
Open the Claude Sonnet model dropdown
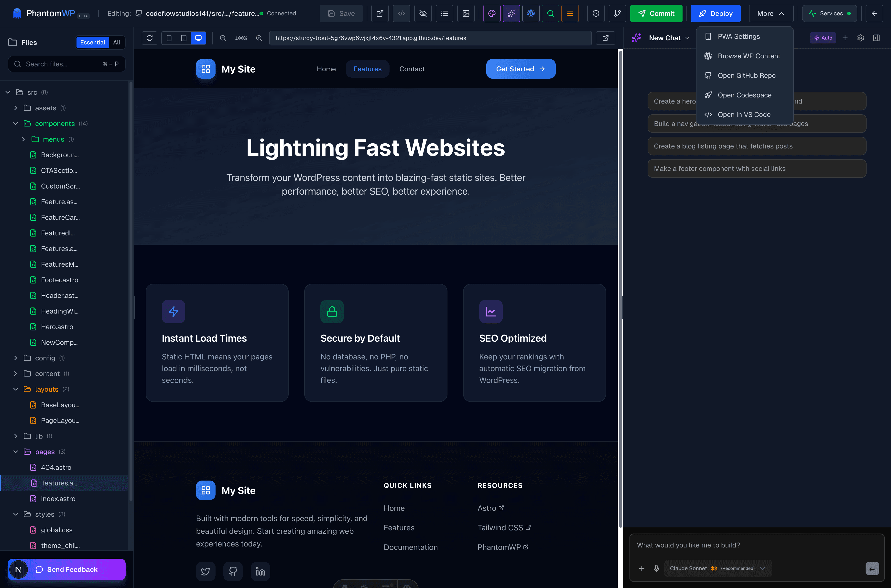[717, 568]
